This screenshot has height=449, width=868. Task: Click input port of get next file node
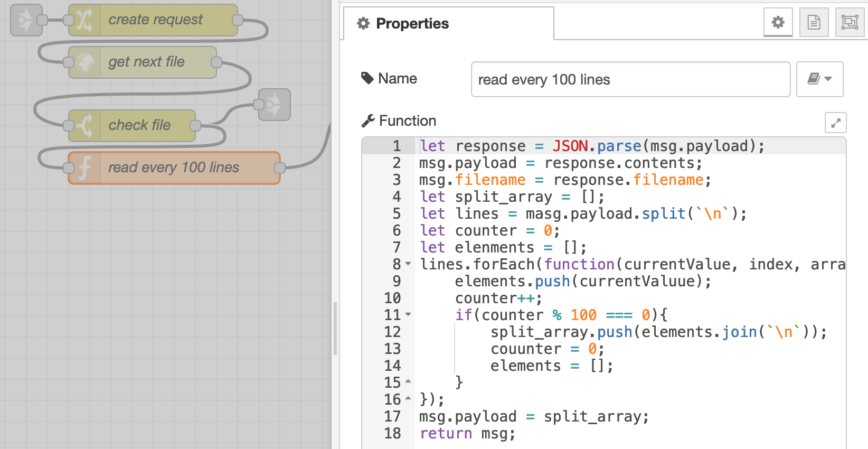tap(69, 62)
